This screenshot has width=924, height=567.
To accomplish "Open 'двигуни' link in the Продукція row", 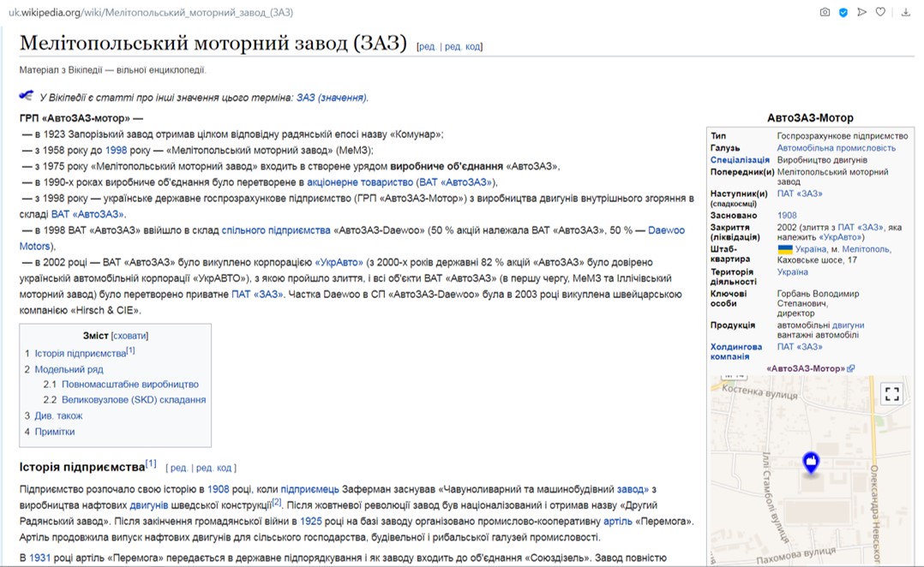I will click(x=848, y=325).
